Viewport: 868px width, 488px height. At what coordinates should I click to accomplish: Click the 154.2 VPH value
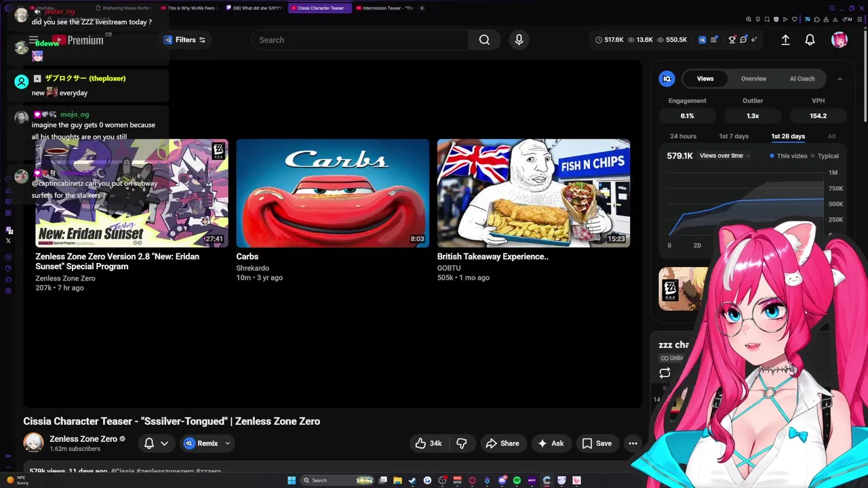818,116
